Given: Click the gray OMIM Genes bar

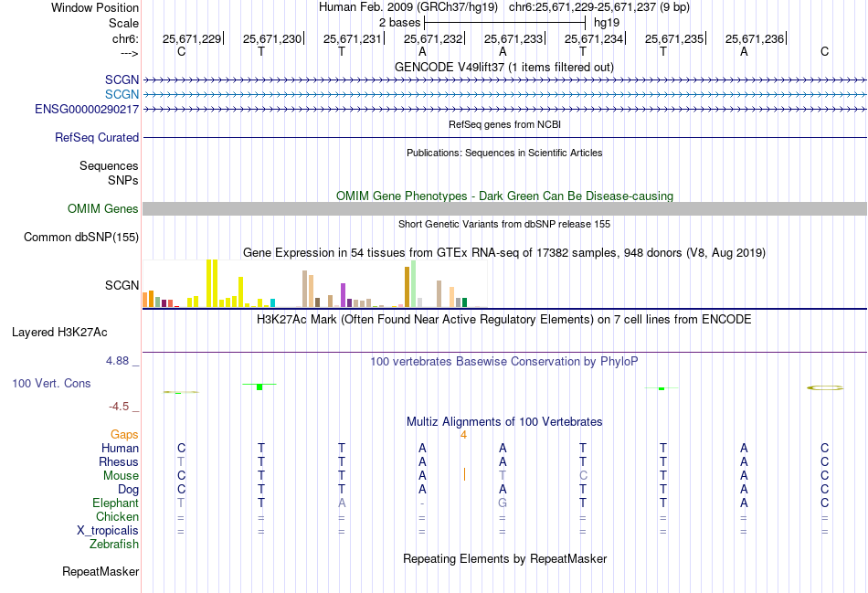Looking at the screenshot, I should [504, 208].
